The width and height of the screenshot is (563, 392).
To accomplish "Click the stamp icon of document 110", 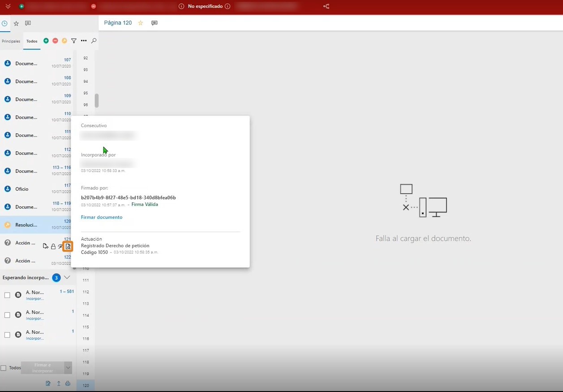I will 8,117.
